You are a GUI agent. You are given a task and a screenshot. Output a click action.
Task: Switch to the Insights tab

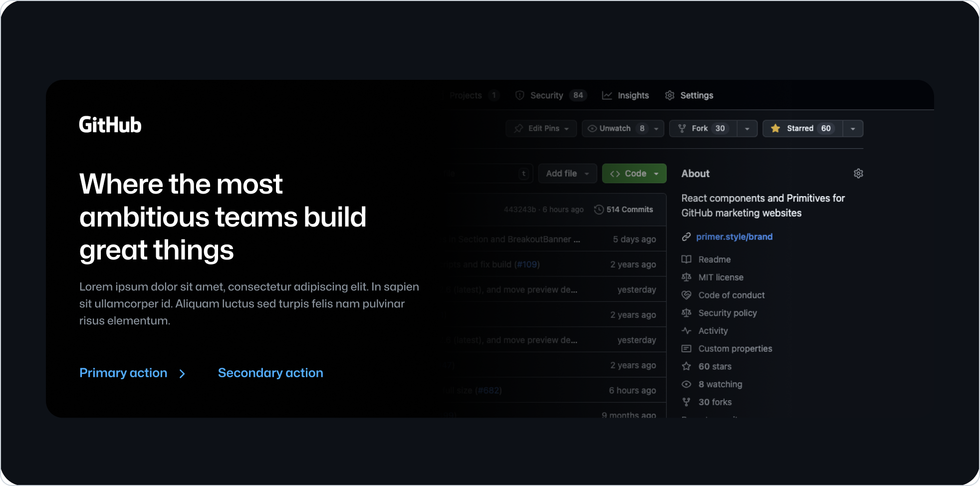pyautogui.click(x=626, y=95)
